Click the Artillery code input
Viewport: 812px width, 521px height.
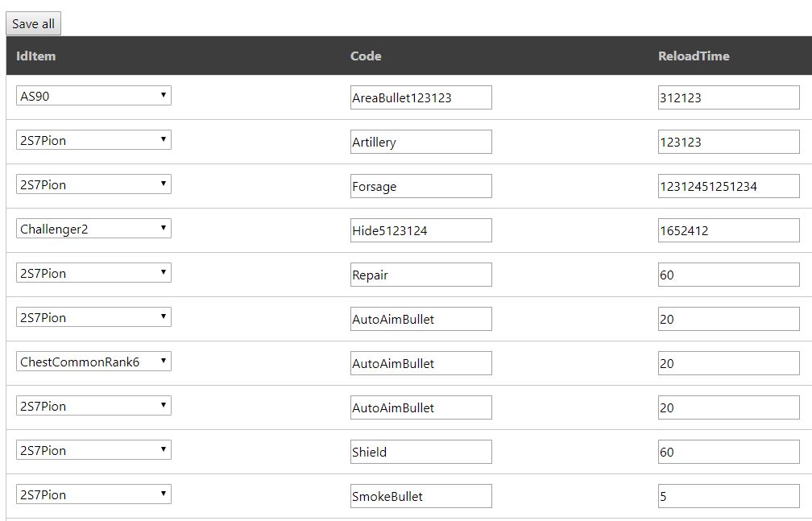point(420,142)
